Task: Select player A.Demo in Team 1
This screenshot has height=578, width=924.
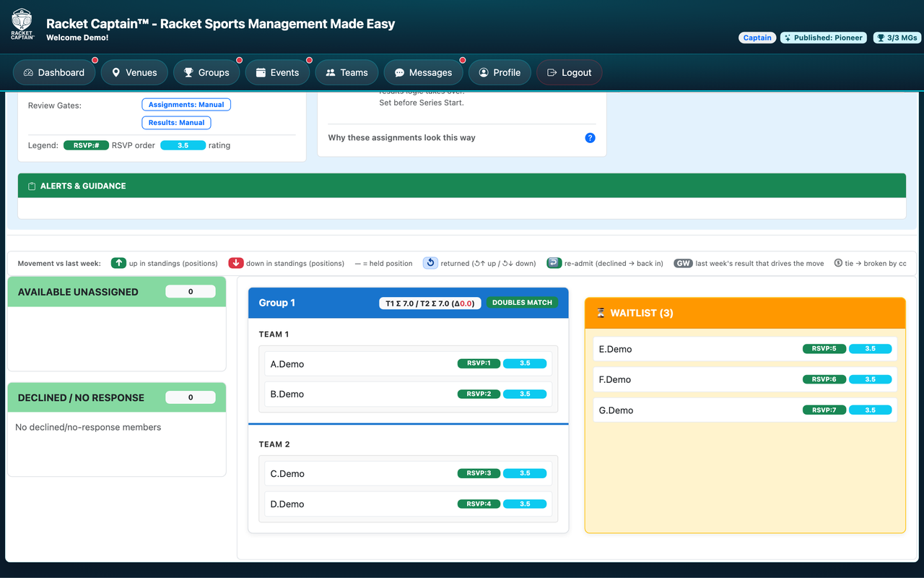Action: click(409, 363)
